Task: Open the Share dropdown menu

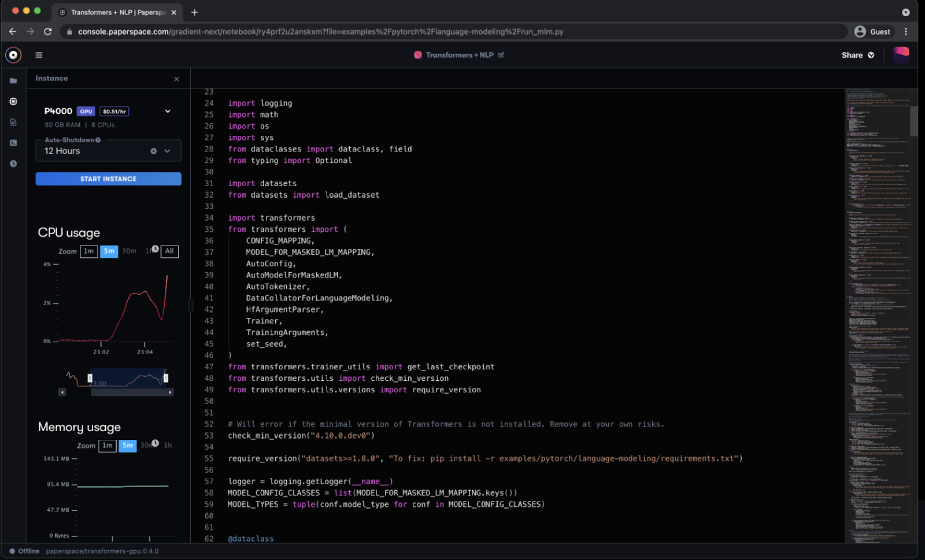Action: (857, 55)
